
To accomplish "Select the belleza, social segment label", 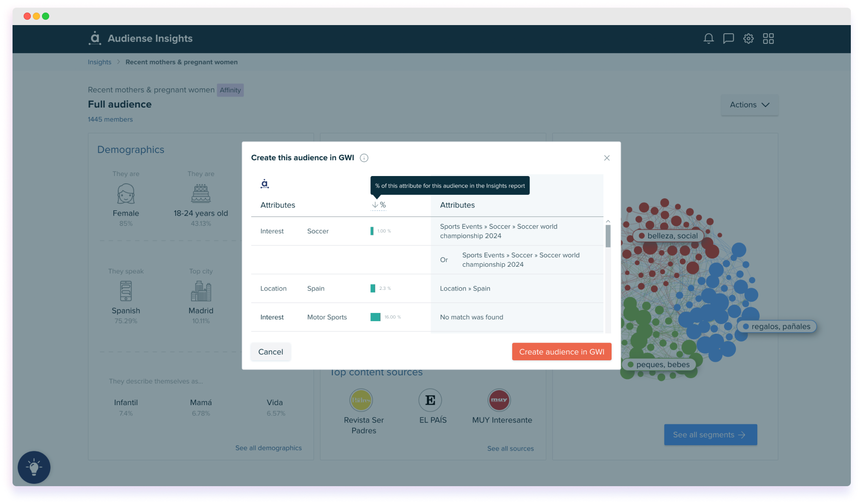I will (668, 236).
